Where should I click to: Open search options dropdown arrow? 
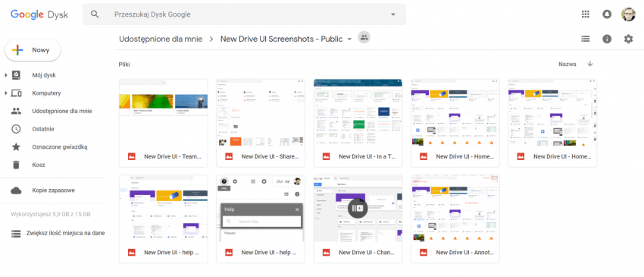point(393,14)
